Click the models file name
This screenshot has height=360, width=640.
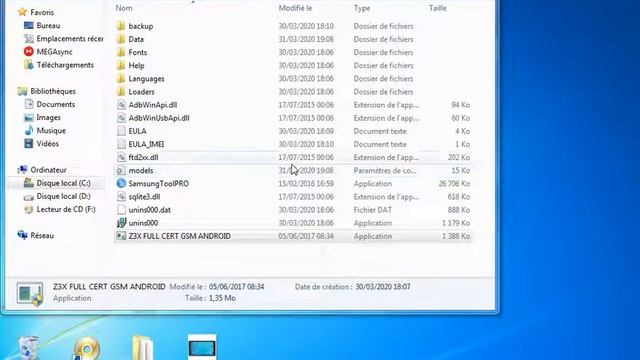point(141,171)
